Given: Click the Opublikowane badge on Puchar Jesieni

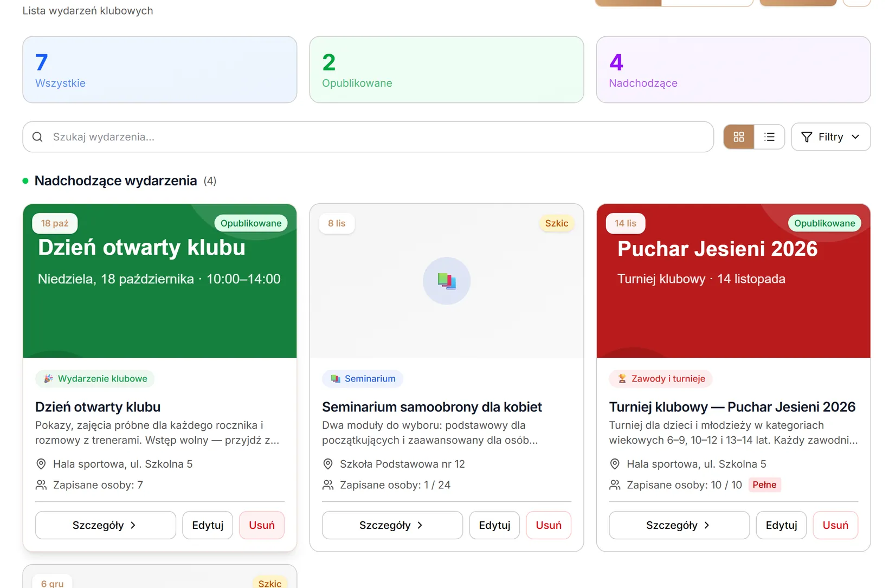Looking at the screenshot, I should point(824,223).
